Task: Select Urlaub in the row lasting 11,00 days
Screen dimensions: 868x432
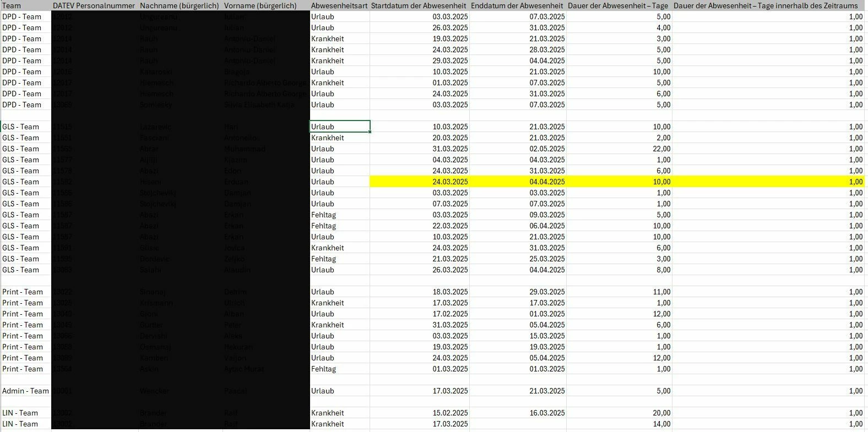Action: point(323,292)
